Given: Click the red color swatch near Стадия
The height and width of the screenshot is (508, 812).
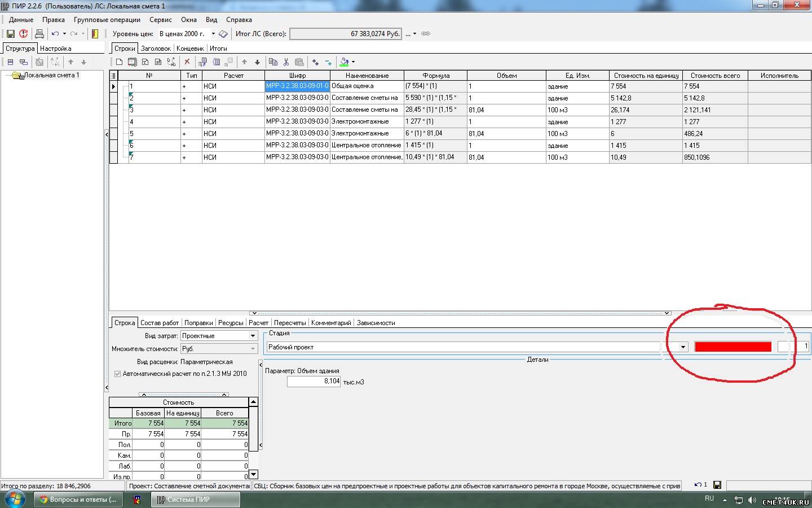Looking at the screenshot, I should 732,347.
